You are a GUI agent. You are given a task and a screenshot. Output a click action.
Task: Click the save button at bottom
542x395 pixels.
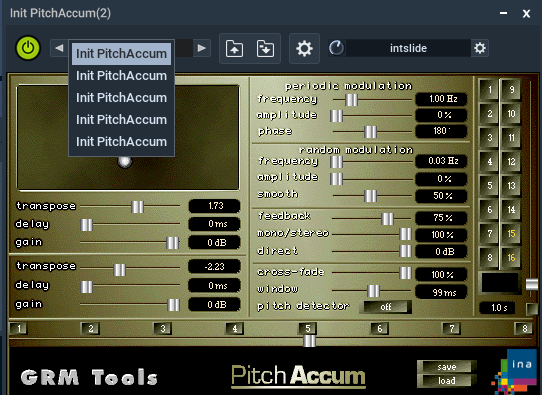(x=447, y=367)
